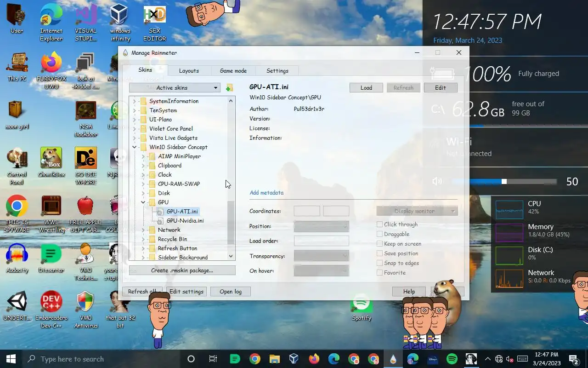This screenshot has width=588, height=368.
Task: Select the VMO Antivirus desktop icon
Action: coord(86,309)
